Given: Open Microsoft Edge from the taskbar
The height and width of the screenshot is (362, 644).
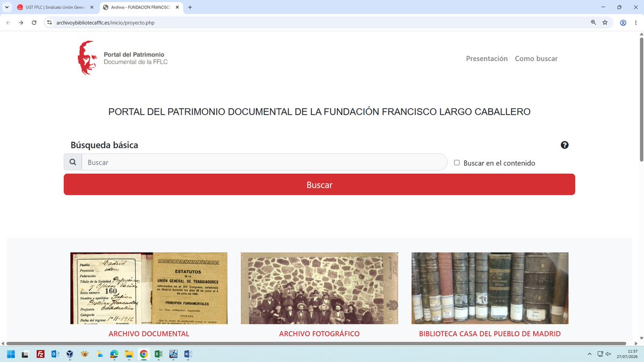Looking at the screenshot, I should coord(114,354).
